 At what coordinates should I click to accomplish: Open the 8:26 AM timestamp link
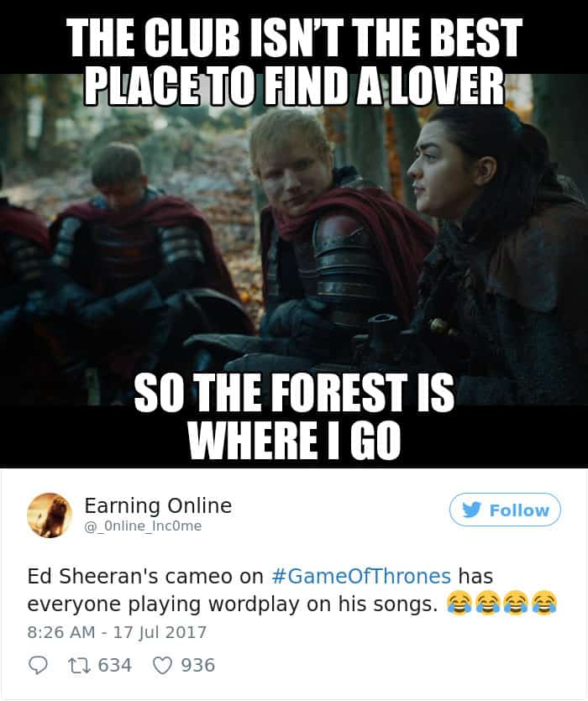click(117, 633)
